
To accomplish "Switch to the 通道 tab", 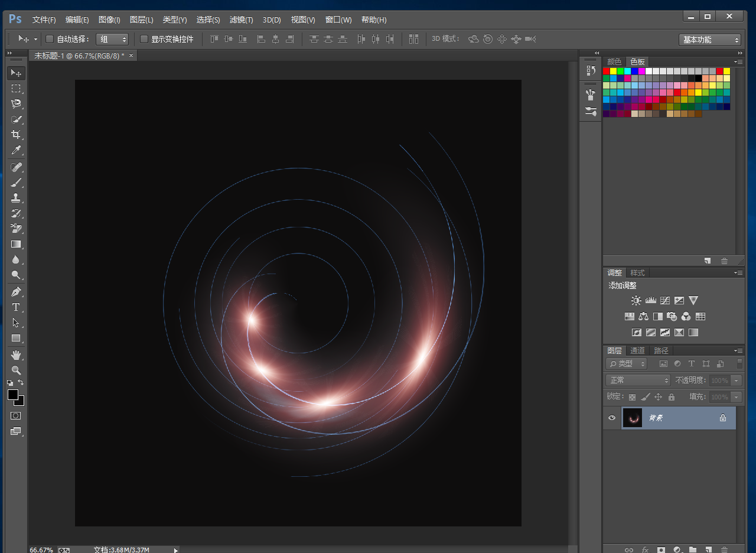I will point(637,350).
